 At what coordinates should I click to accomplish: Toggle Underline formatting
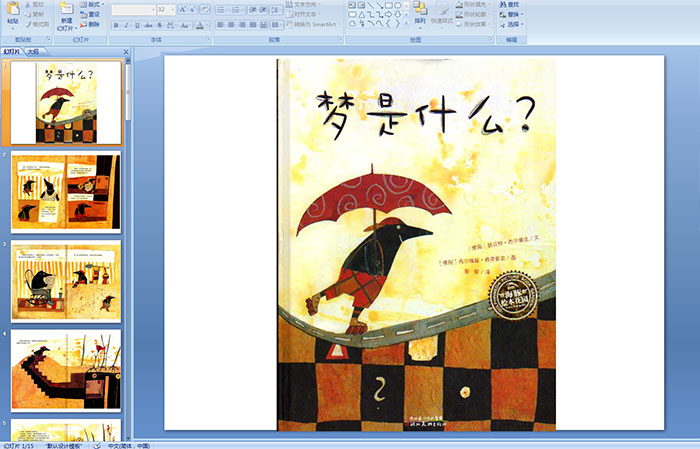click(137, 25)
